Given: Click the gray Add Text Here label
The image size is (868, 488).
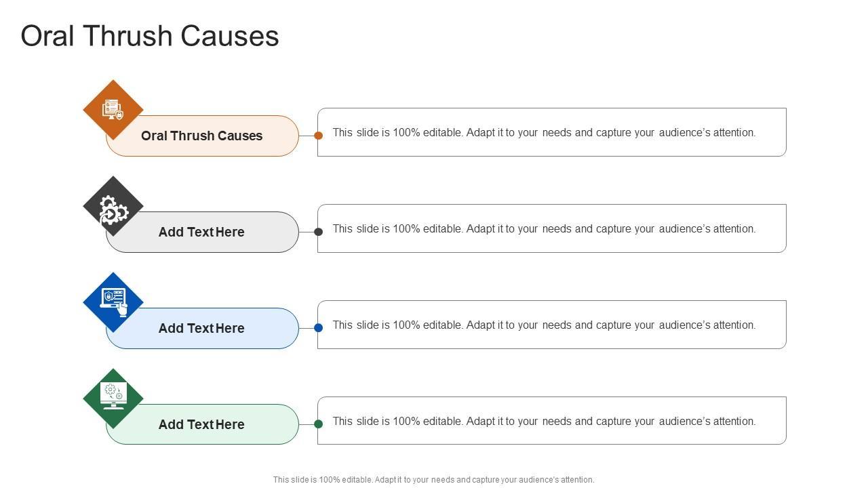Looking at the screenshot, I should tap(202, 232).
